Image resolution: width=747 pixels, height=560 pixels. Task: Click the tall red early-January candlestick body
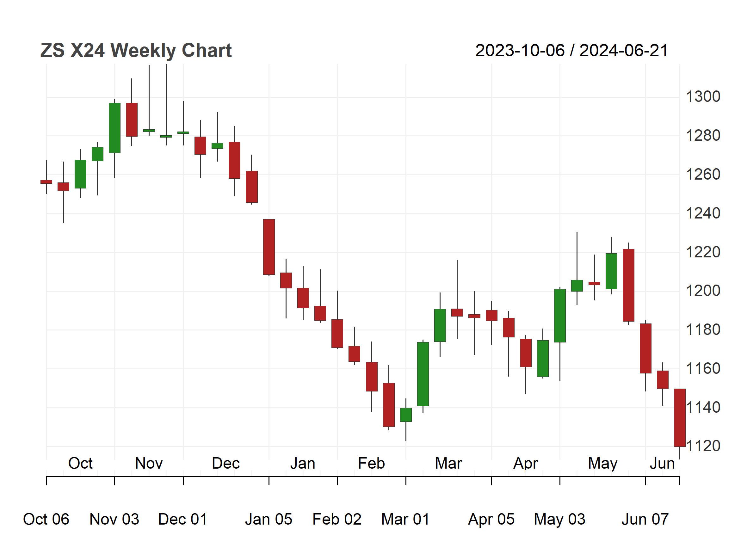[269, 247]
